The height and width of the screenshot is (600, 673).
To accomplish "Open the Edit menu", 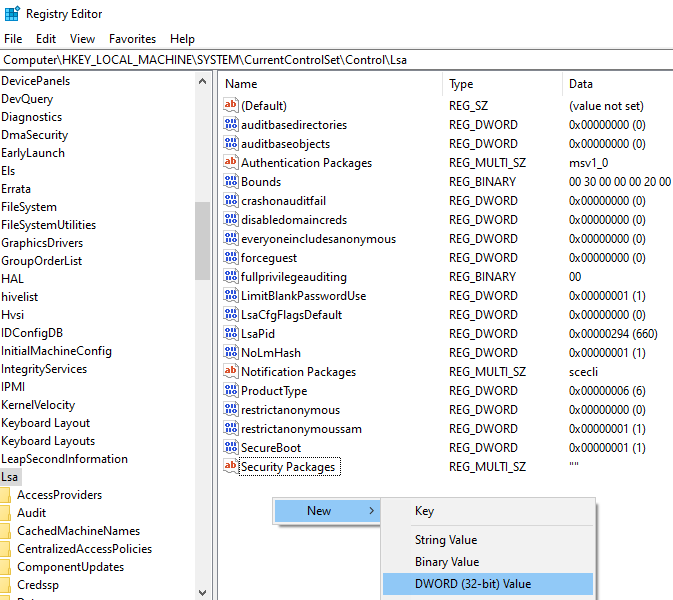I will pos(46,39).
